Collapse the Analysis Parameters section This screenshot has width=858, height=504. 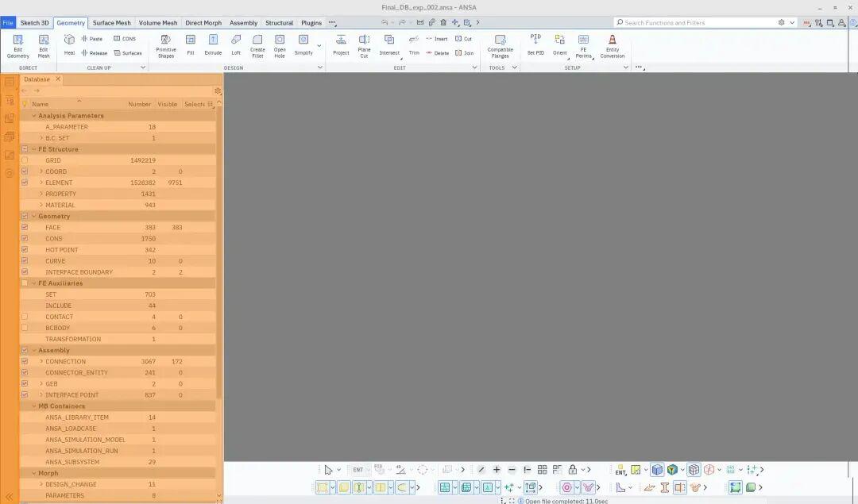click(x=34, y=116)
